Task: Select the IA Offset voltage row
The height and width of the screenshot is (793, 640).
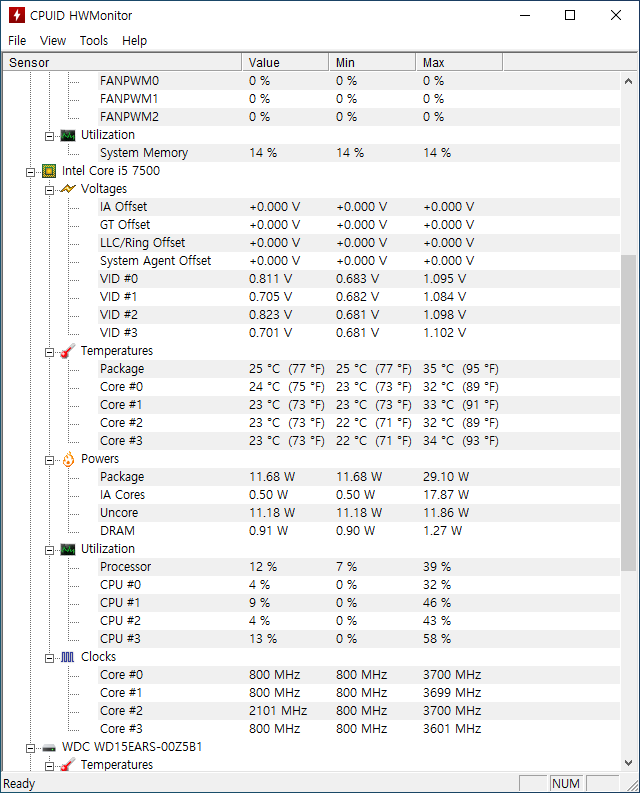Action: (x=359, y=207)
